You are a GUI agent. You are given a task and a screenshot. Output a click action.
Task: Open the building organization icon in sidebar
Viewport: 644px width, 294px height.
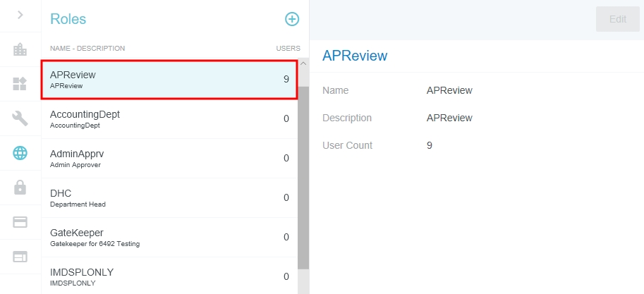(x=20, y=49)
